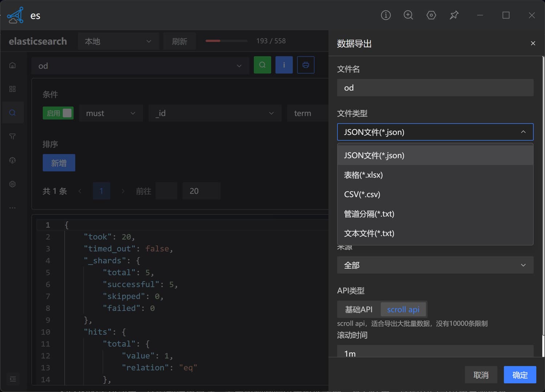Choose CSV(*.csv) from file type list
Viewport: 545px width, 392px height.
362,195
